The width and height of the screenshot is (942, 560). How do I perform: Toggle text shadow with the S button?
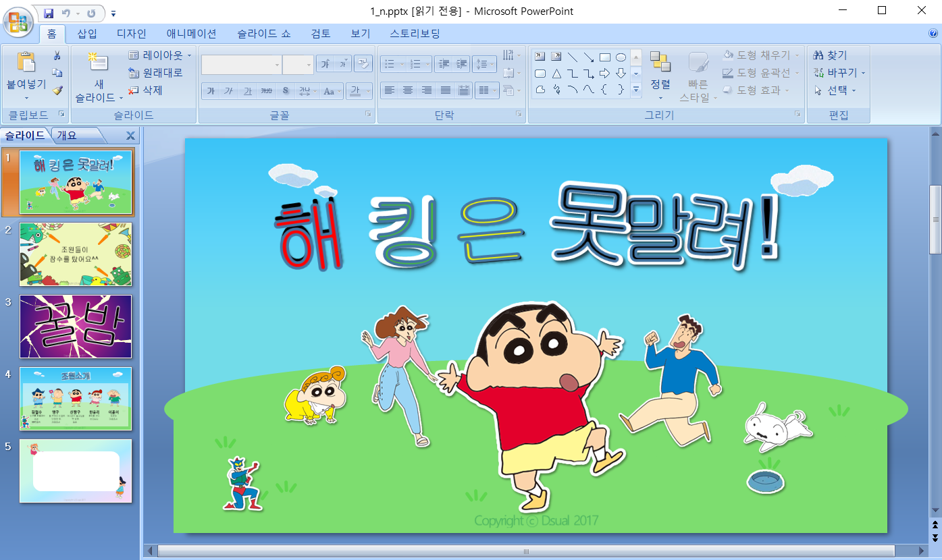coord(286,91)
